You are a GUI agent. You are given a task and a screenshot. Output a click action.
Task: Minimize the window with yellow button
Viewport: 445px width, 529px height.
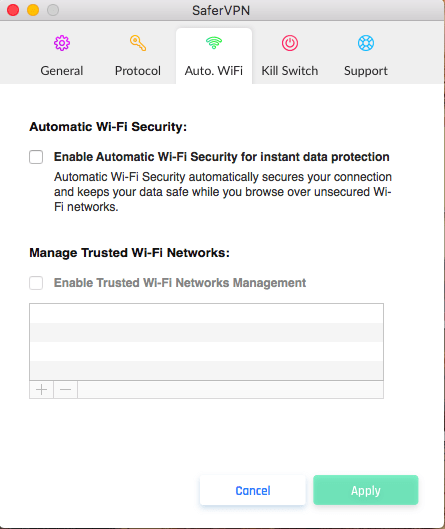pos(33,10)
